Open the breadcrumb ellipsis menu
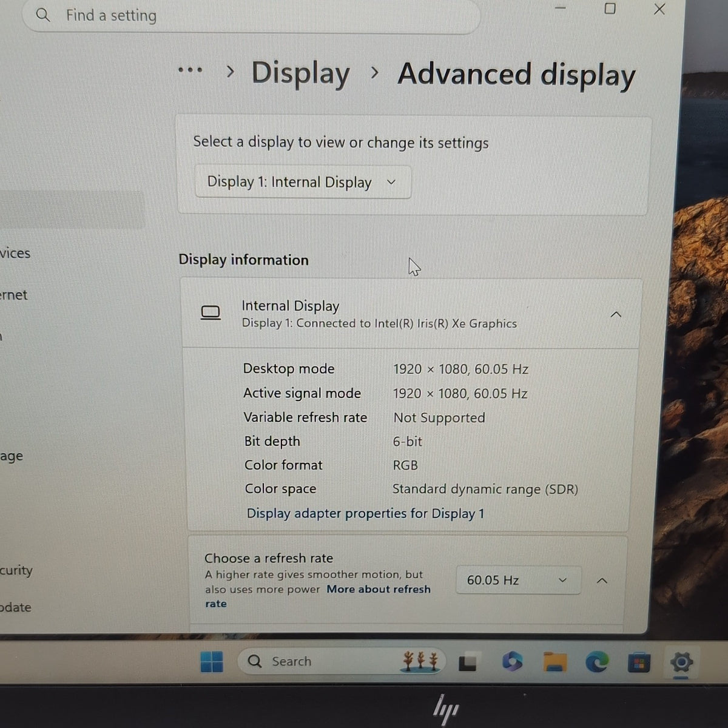Screen dimensions: 728x728 tap(190, 70)
